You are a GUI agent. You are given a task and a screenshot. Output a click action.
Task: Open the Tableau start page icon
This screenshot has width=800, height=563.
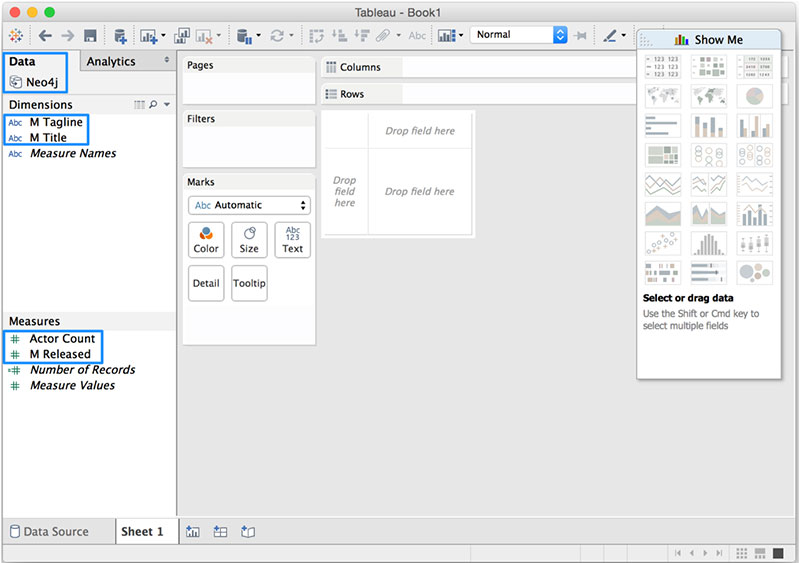point(16,35)
